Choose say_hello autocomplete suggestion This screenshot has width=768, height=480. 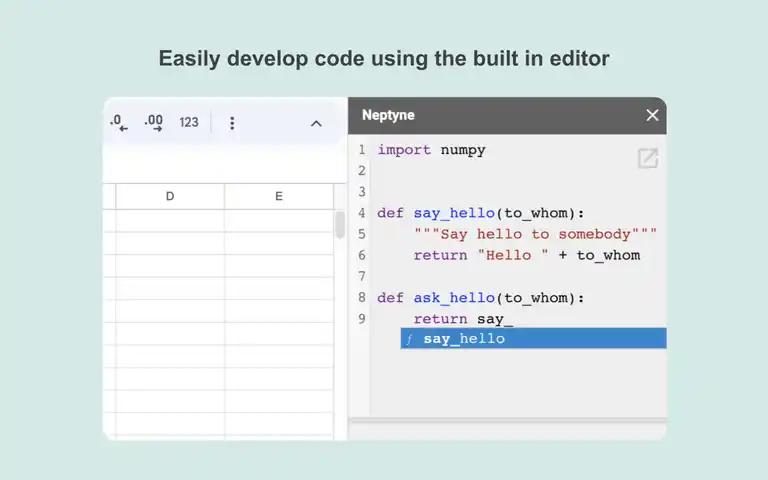pyautogui.click(x=533, y=338)
